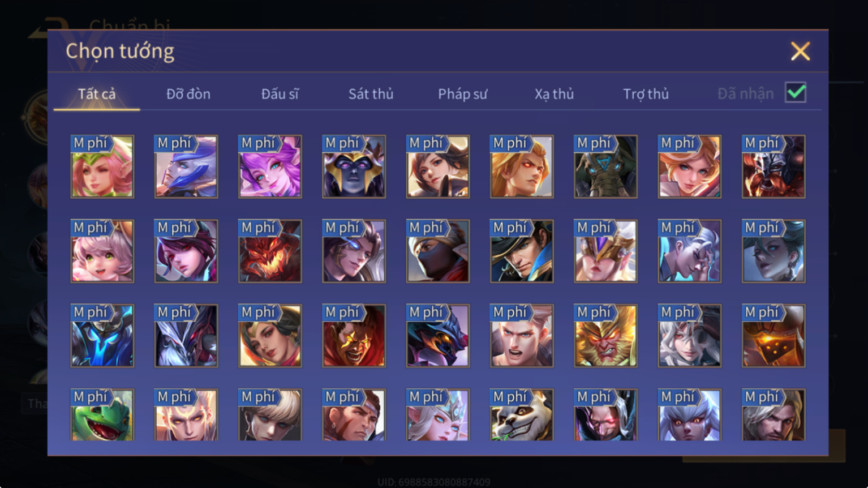
Task: Select the Tất cả tab
Action: (97, 94)
